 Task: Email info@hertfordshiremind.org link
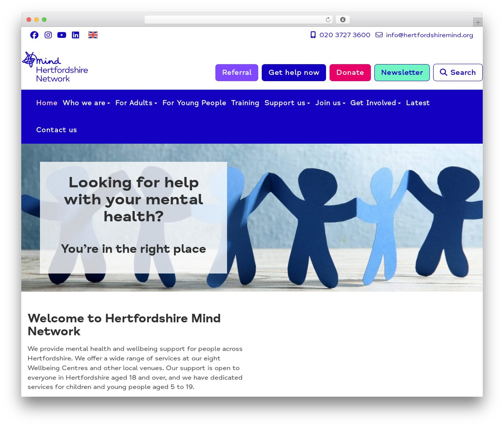(x=430, y=35)
